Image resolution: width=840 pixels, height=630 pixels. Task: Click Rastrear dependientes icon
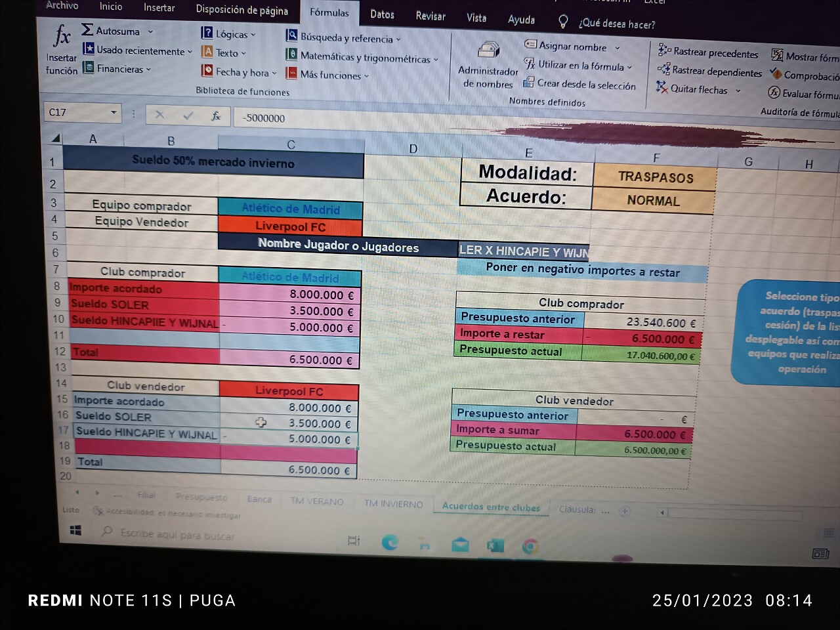[x=664, y=69]
